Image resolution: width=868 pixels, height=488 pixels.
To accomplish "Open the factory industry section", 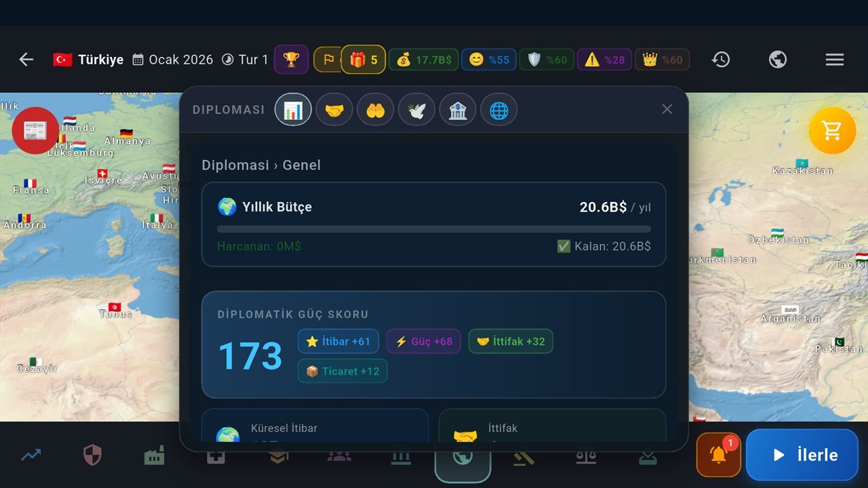I will (x=154, y=455).
